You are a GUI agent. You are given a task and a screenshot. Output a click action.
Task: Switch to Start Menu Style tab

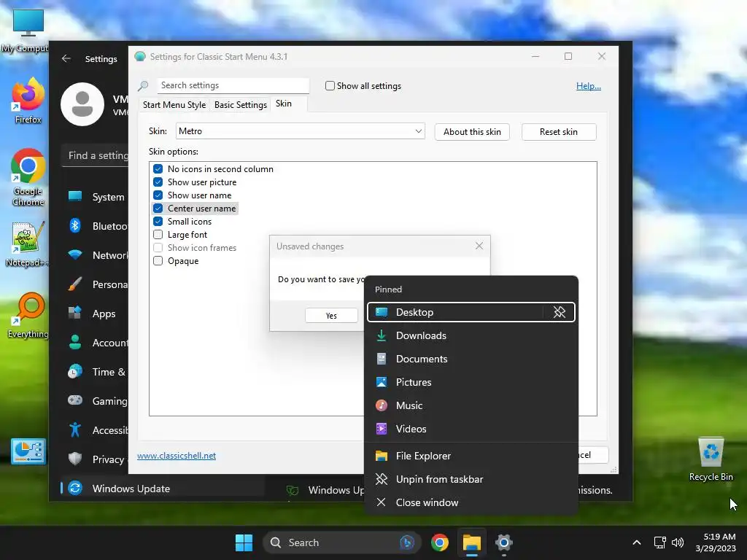tap(174, 105)
